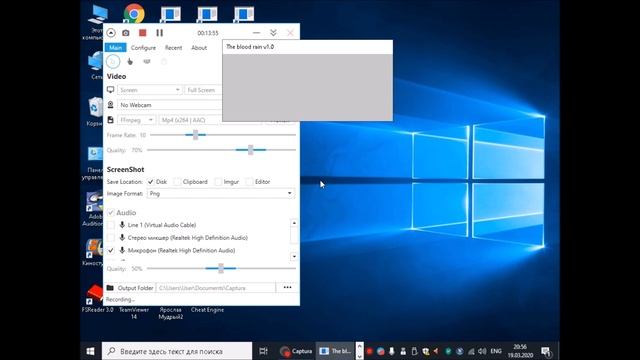This screenshot has height=360, width=640.
Task: Click The blood rain v1.0 window title bar
Action: click(x=308, y=47)
